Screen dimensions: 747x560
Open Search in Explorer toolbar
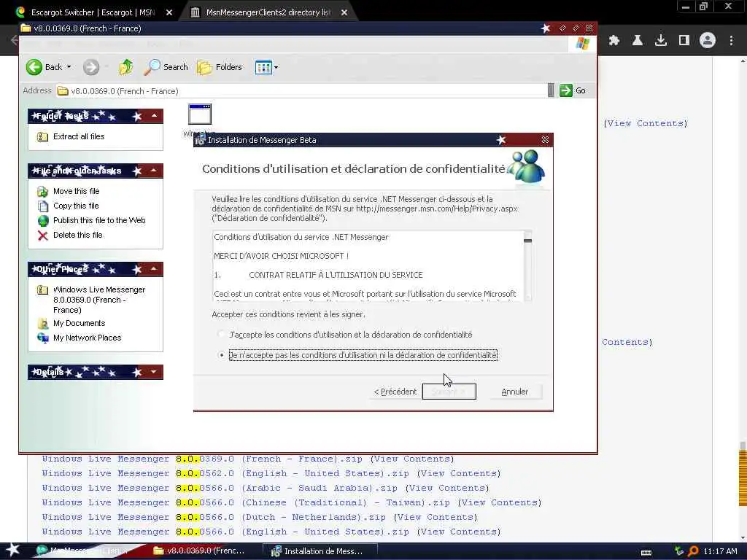(166, 67)
